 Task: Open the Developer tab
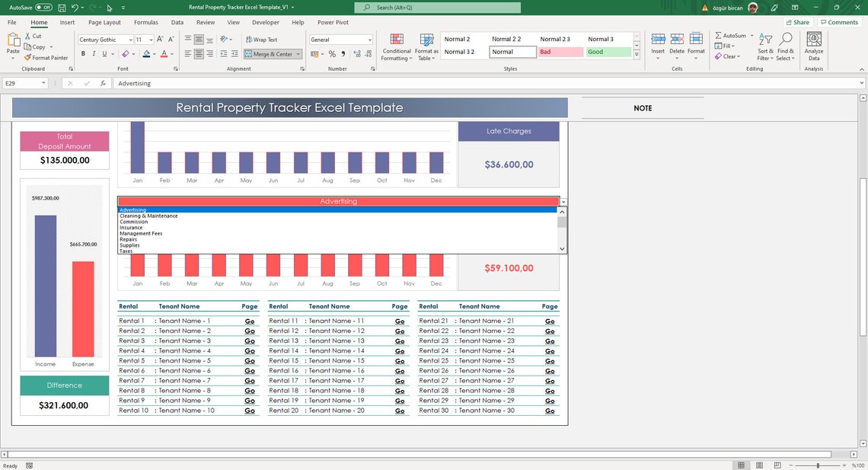coord(265,22)
